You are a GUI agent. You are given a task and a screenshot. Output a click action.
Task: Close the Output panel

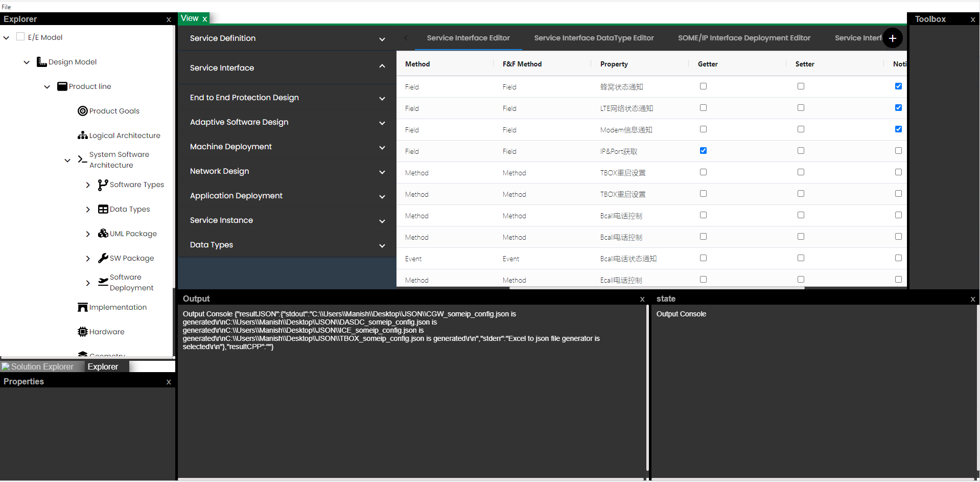[642, 299]
